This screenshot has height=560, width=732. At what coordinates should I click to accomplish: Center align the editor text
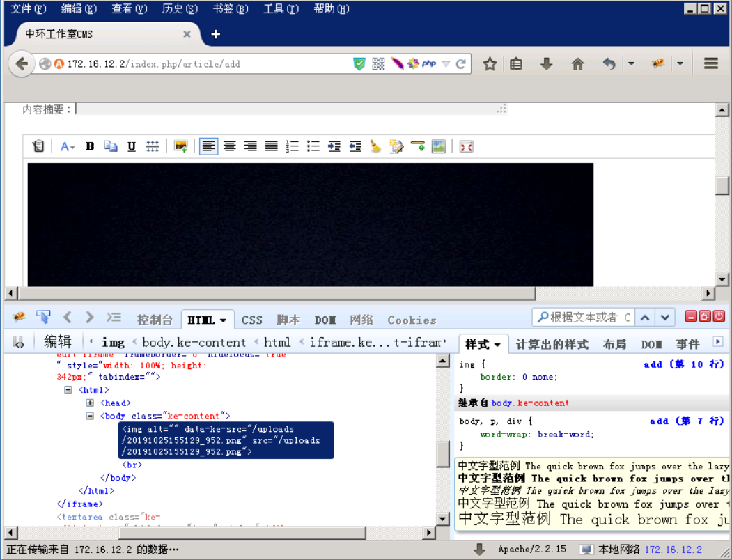click(229, 146)
